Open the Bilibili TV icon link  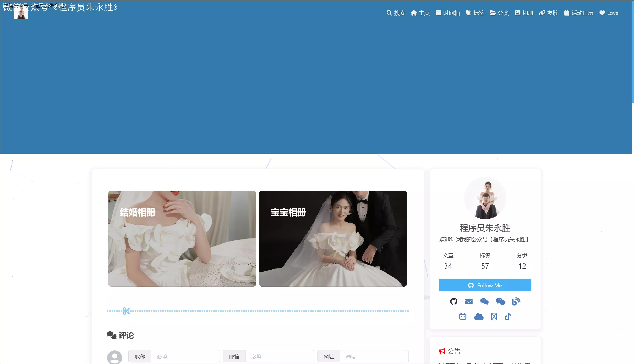[462, 316]
